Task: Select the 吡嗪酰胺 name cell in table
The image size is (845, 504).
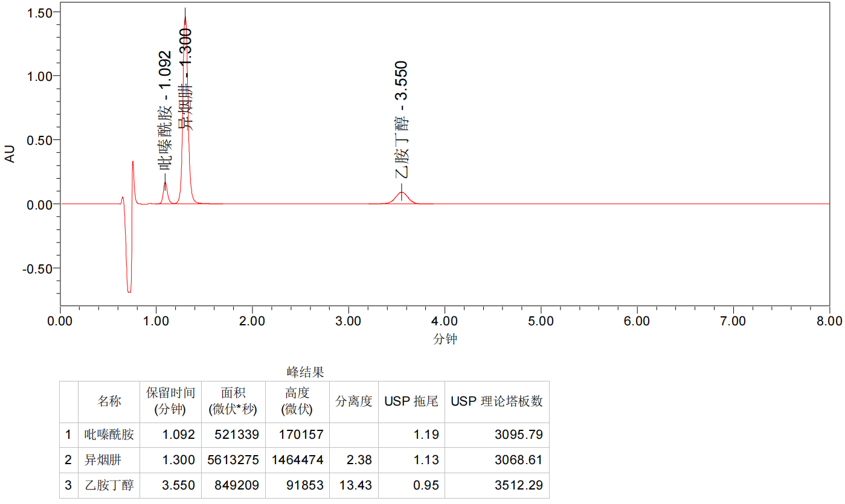Action: click(x=109, y=435)
